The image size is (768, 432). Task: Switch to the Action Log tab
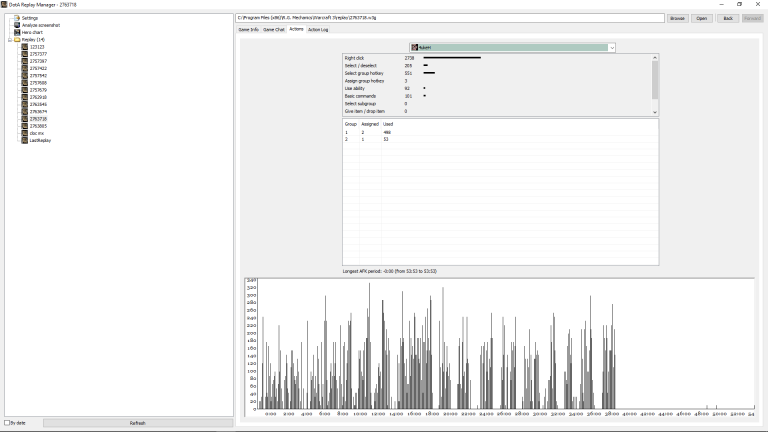[318, 29]
